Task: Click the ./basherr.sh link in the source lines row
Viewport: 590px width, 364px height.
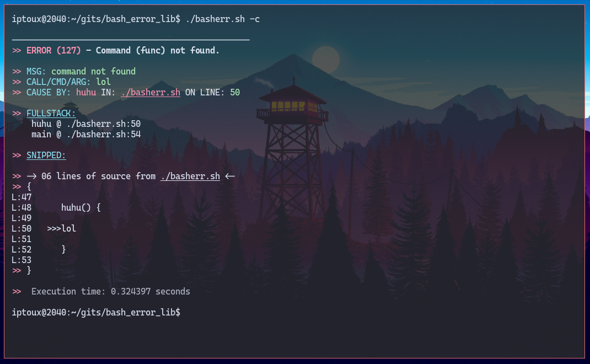Action: (190, 176)
